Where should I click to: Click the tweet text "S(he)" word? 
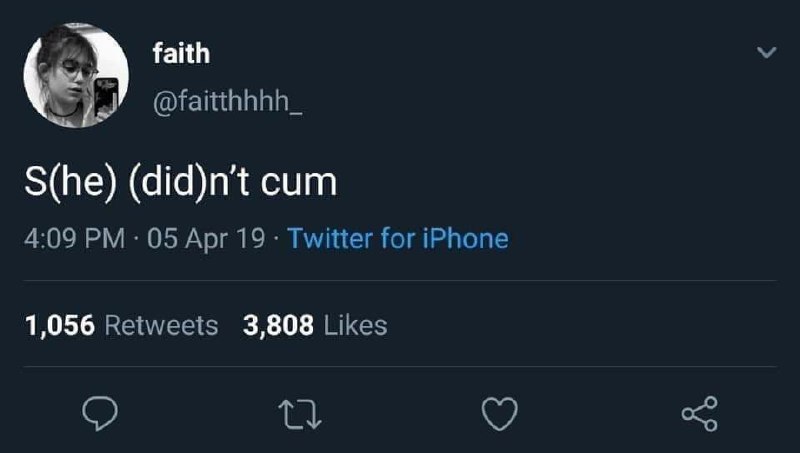pyautogui.click(x=71, y=183)
